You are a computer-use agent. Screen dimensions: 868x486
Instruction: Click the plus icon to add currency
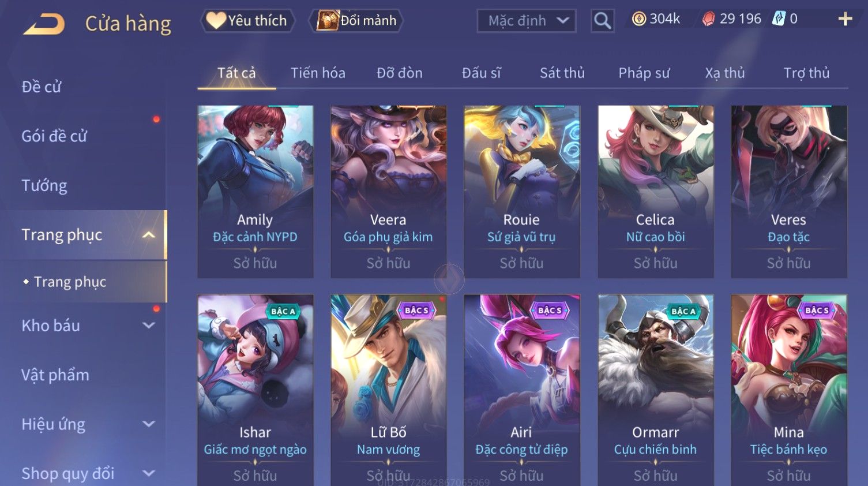[845, 19]
